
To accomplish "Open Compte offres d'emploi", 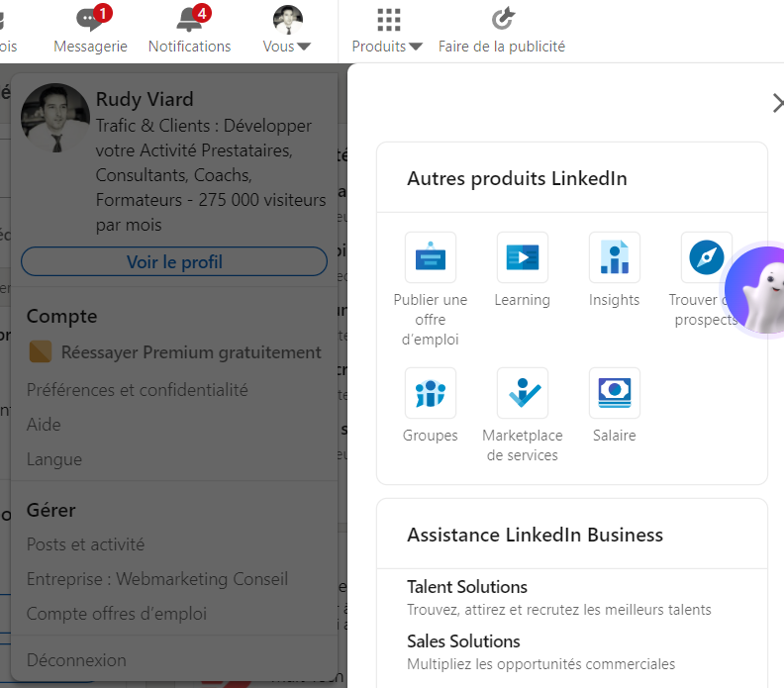I will [x=117, y=614].
